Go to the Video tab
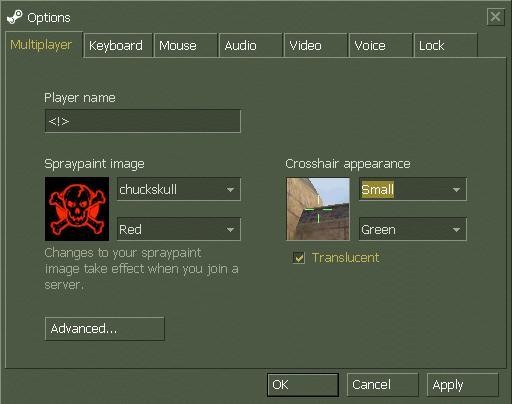The height and width of the screenshot is (404, 512). (316, 46)
